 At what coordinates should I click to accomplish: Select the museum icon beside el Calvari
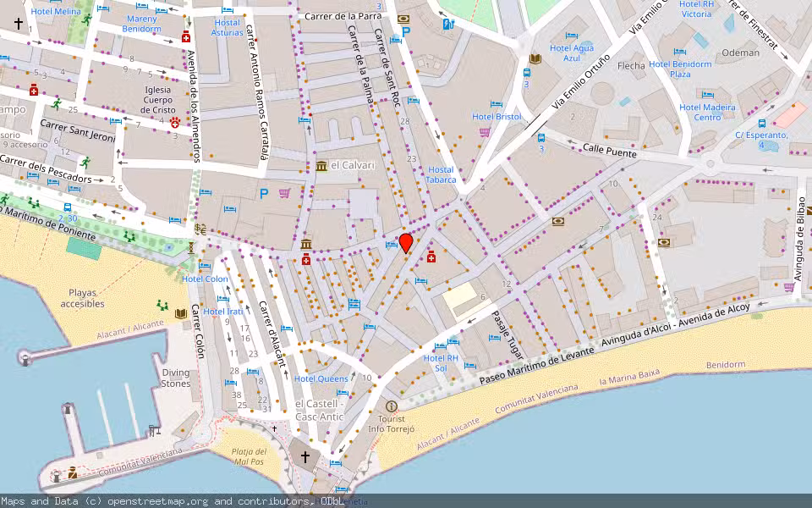321,166
